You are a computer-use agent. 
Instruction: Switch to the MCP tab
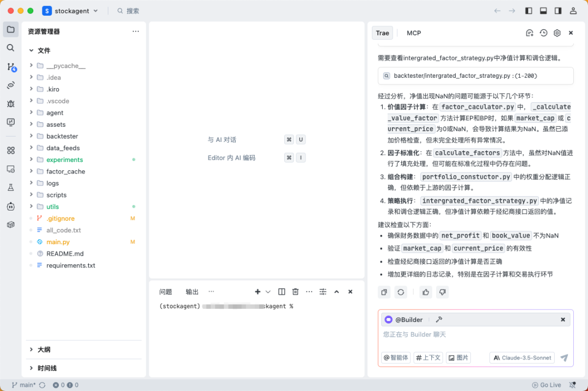414,33
